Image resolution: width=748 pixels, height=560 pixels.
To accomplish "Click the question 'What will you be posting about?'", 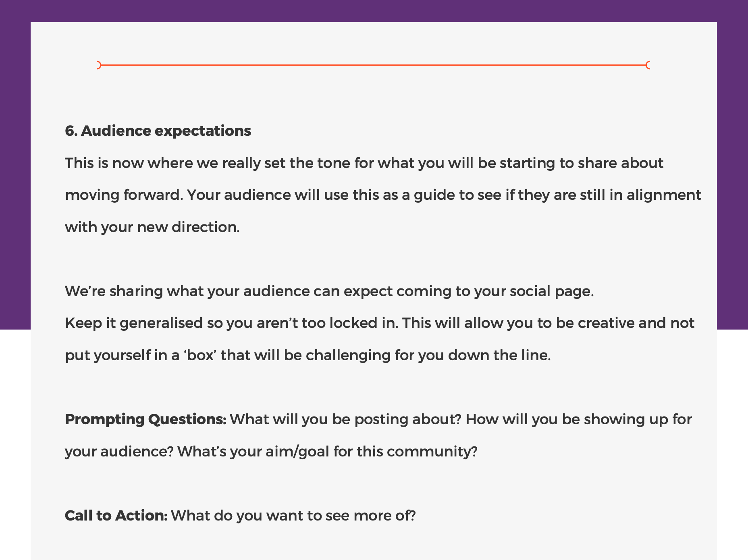I will point(345,419).
